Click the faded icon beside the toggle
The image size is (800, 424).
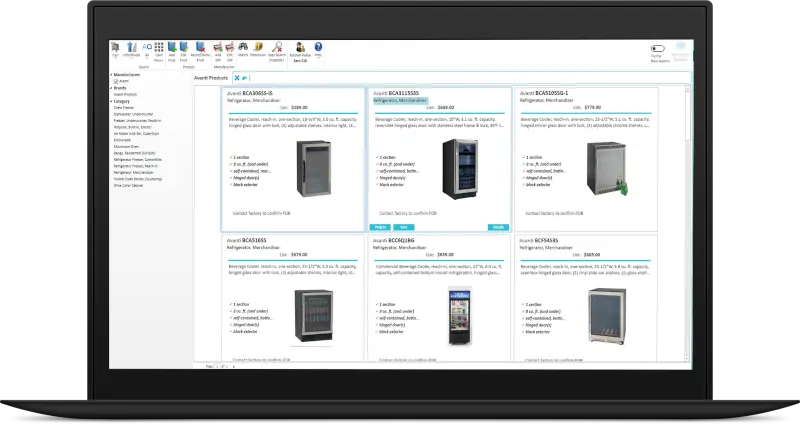click(x=681, y=48)
